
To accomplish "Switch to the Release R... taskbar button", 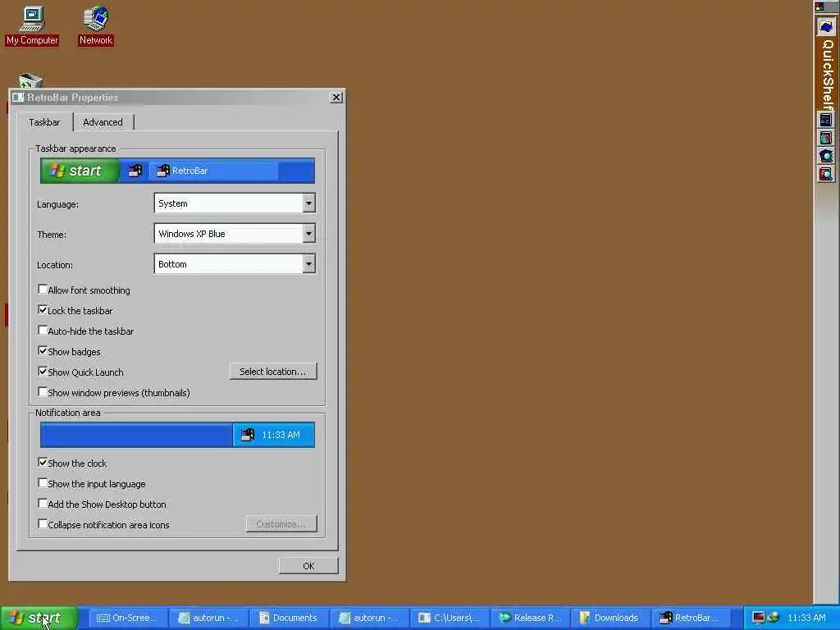I will pyautogui.click(x=531, y=618).
